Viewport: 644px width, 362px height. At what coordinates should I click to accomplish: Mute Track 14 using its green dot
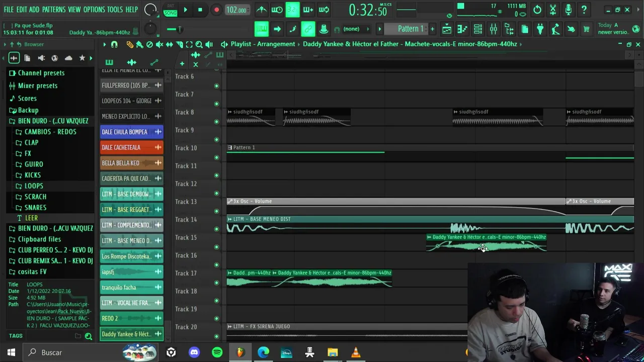click(217, 229)
